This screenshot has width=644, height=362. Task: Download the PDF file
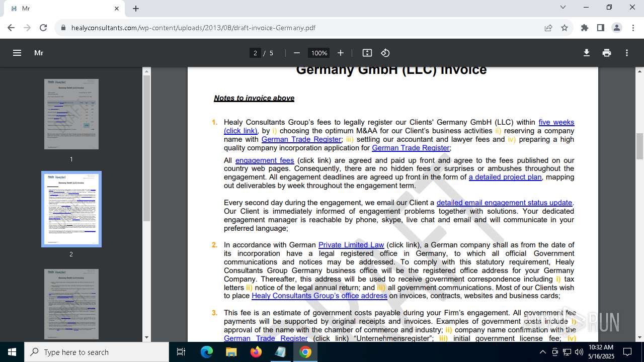coord(587,53)
